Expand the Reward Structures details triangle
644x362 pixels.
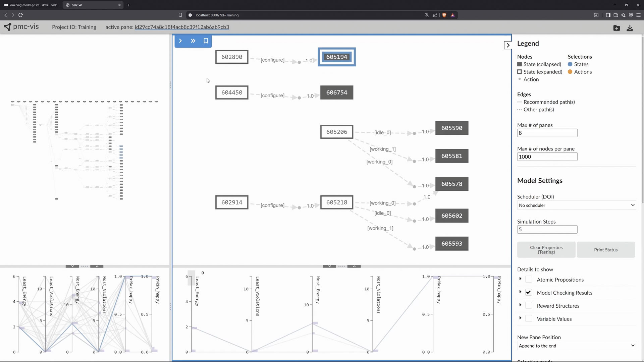[x=520, y=305]
